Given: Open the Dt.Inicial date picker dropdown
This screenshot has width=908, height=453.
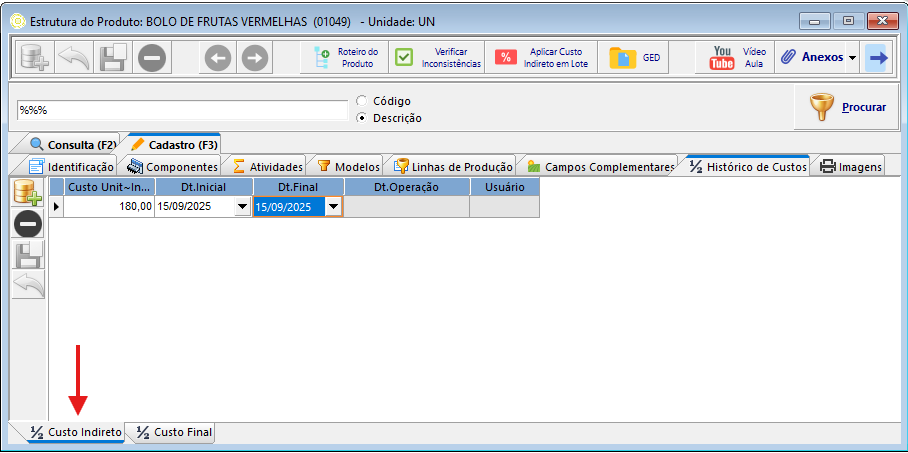Looking at the screenshot, I should point(241,207).
